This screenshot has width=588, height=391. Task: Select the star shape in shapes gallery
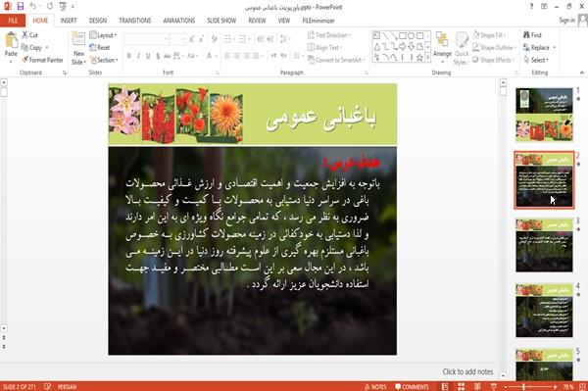click(x=420, y=58)
